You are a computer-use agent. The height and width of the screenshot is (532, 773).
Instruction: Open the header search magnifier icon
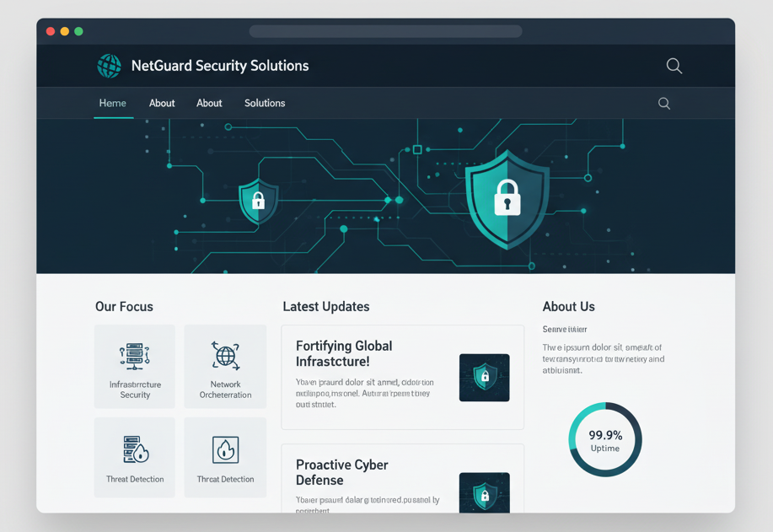(x=673, y=65)
